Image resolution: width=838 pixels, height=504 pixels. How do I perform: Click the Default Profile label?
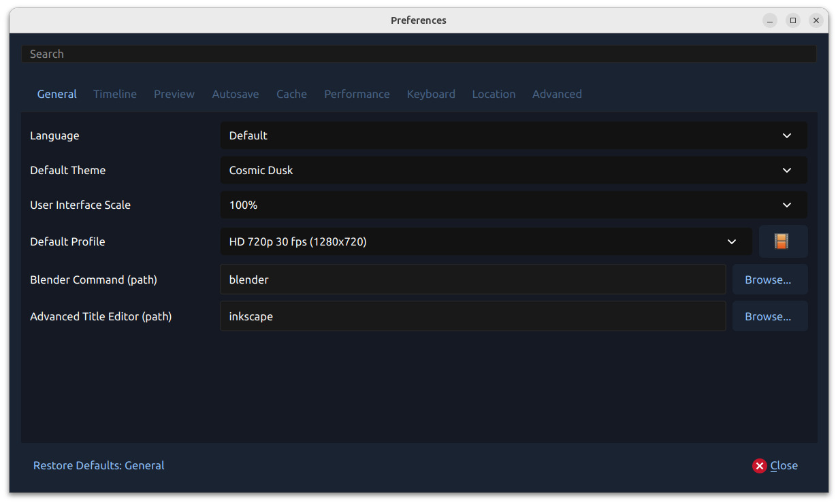pyautogui.click(x=68, y=241)
